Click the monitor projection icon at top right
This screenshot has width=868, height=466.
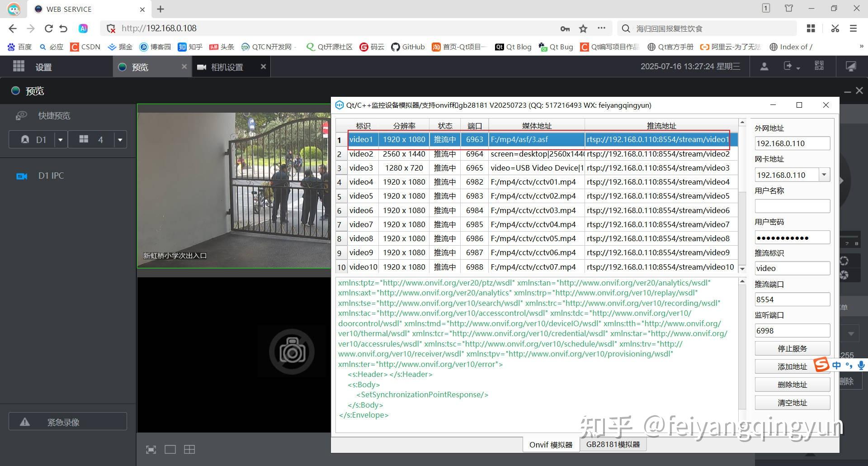pos(851,66)
